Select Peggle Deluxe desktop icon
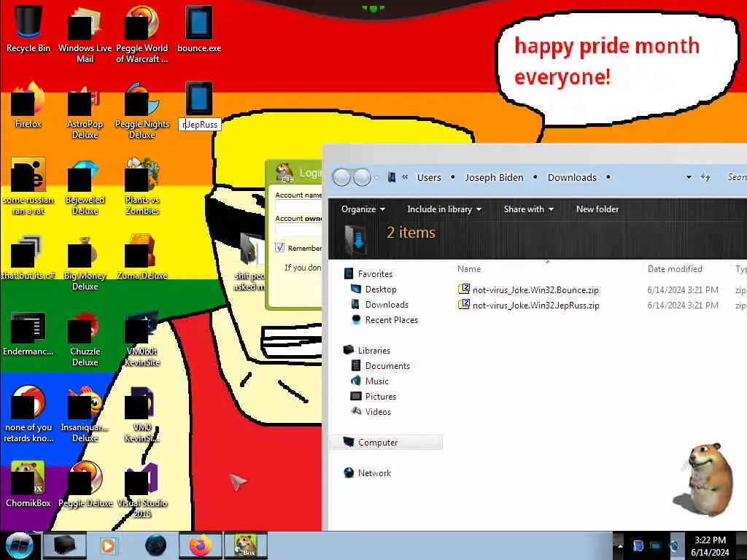This screenshot has width=747, height=560. [x=85, y=483]
